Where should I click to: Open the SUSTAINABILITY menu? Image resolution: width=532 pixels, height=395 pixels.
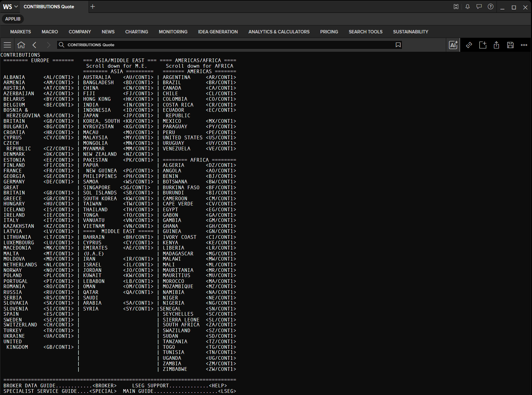[x=411, y=32]
